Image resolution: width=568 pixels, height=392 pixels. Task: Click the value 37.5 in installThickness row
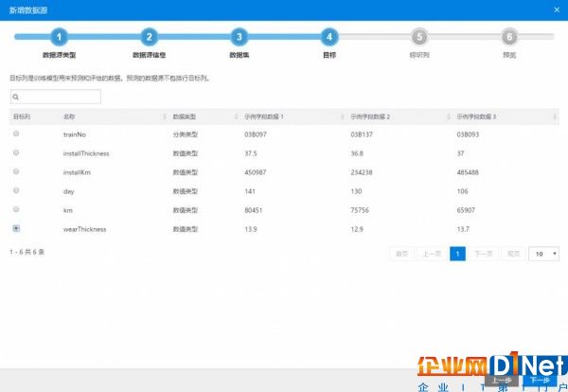[251, 153]
